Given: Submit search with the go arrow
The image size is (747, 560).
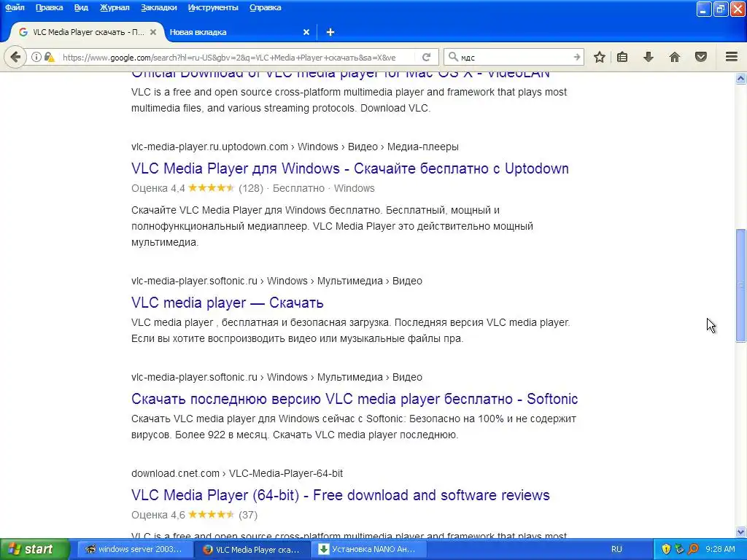Looking at the screenshot, I should coord(576,57).
